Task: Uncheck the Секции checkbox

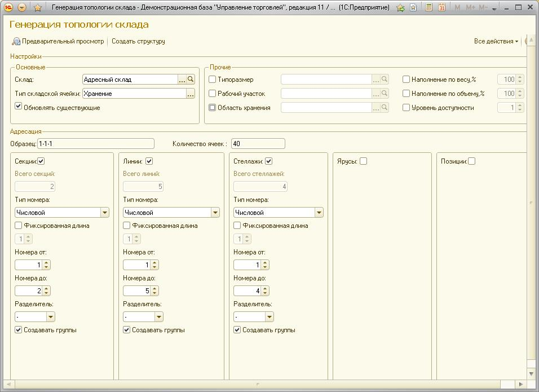Action: [x=41, y=161]
